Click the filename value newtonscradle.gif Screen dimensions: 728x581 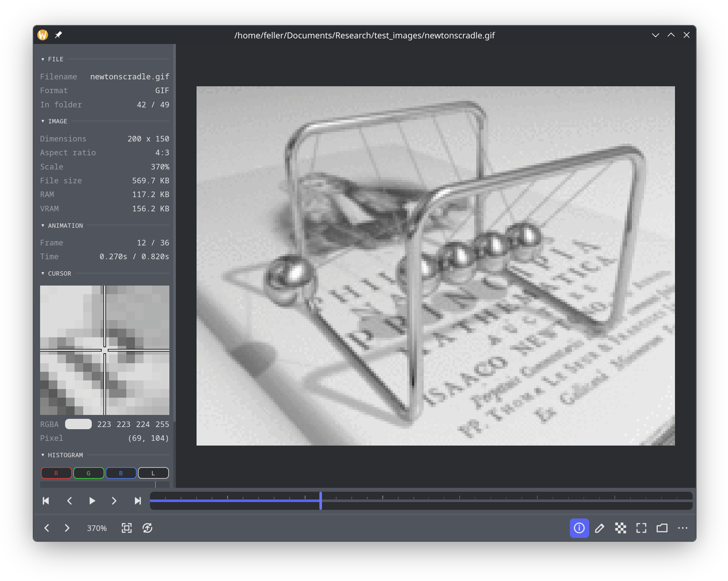tap(130, 76)
